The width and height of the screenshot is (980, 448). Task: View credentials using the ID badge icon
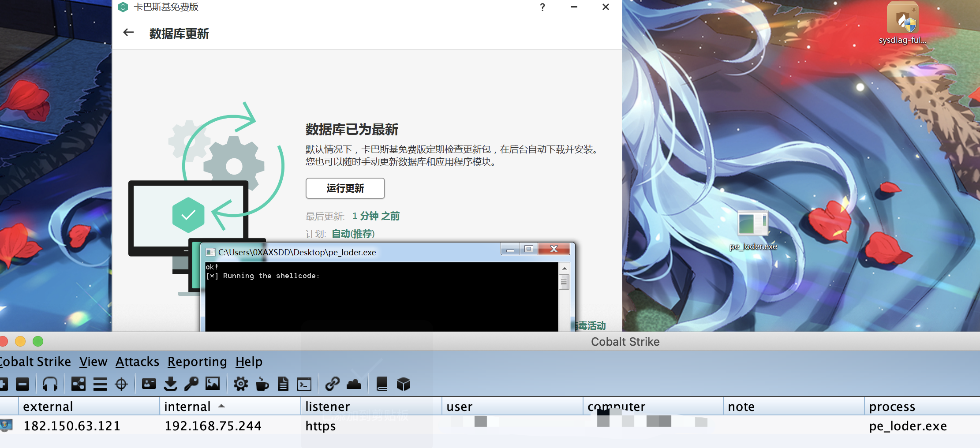[149, 384]
